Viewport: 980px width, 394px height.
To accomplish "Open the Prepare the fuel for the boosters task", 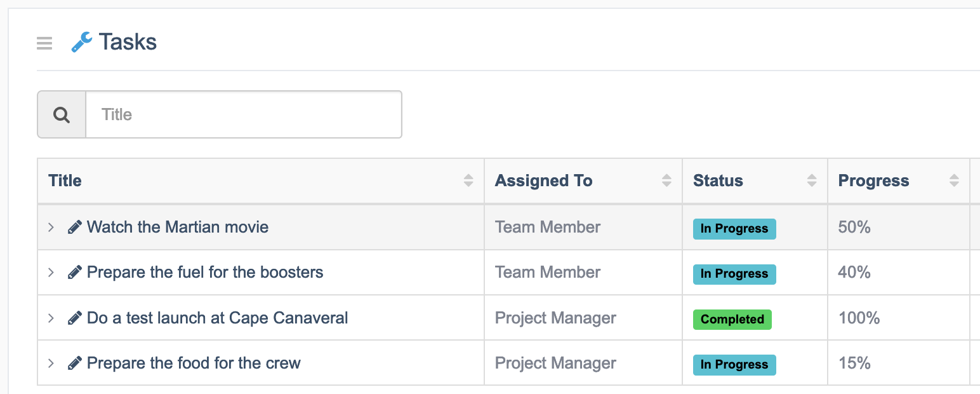I will (x=205, y=273).
